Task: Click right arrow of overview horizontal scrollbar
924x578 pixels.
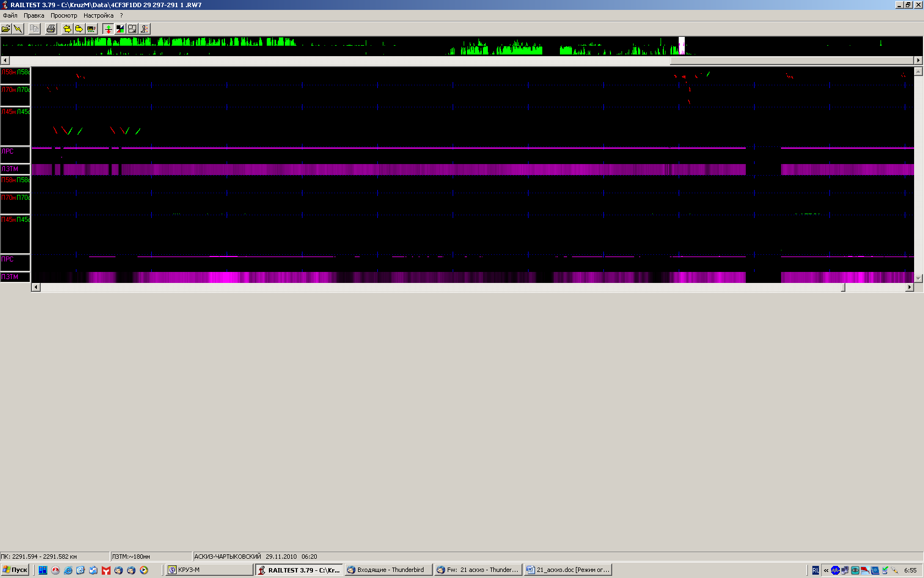Action: (x=918, y=61)
